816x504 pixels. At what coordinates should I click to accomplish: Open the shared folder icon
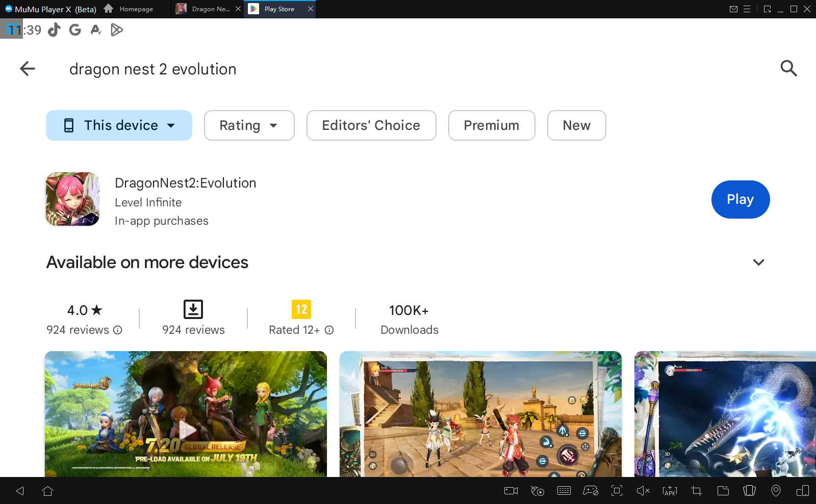pyautogui.click(x=723, y=491)
